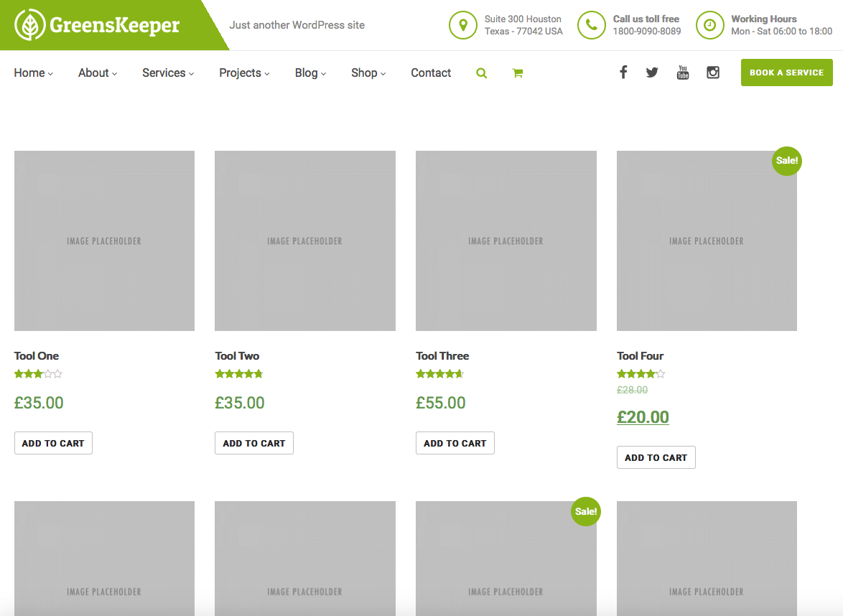Open the Instagram icon link
Screen dimensions: 843x616
(x=713, y=73)
